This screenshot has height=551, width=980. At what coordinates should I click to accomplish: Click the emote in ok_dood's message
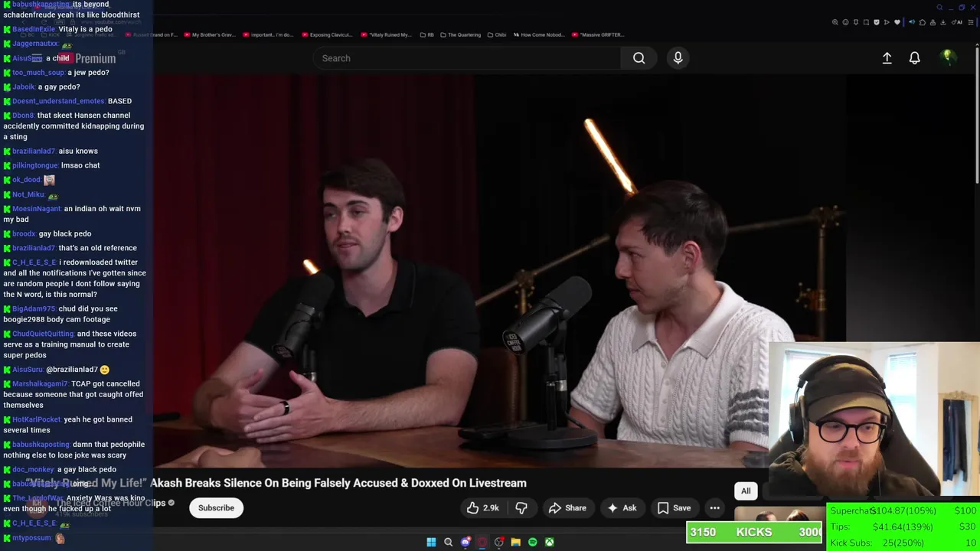(x=49, y=180)
